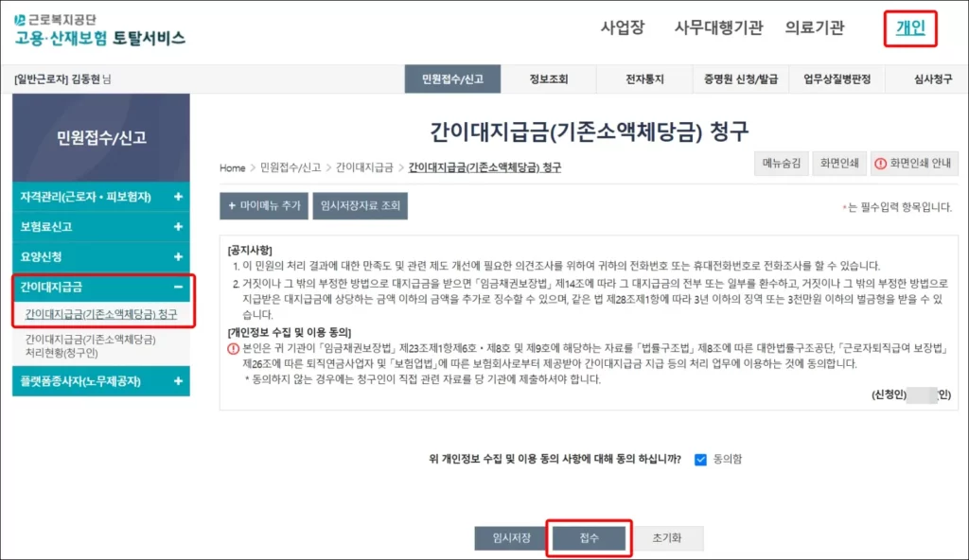The width and height of the screenshot is (969, 560).
Task: Collapse 간이대지급금 sidebar section
Action: 100,287
